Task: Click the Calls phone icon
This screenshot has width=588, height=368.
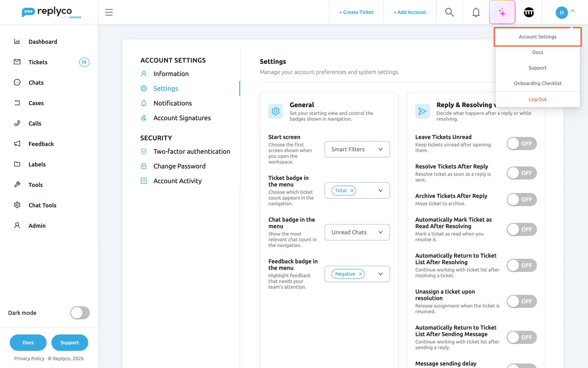Action: (17, 123)
